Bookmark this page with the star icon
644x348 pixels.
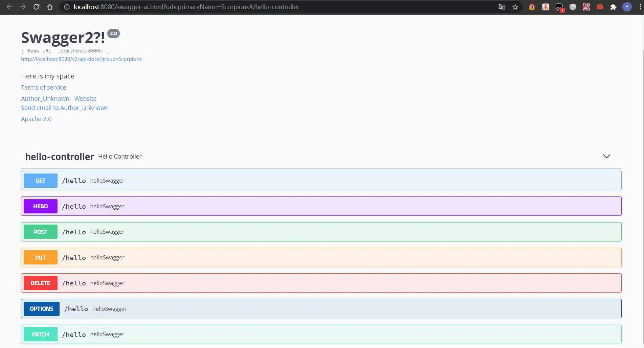pos(515,7)
